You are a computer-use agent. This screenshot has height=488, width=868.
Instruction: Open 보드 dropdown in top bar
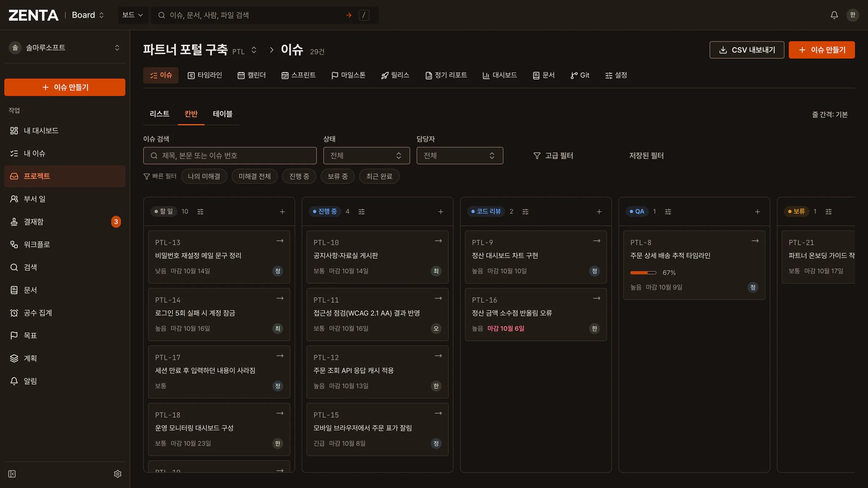tap(133, 15)
